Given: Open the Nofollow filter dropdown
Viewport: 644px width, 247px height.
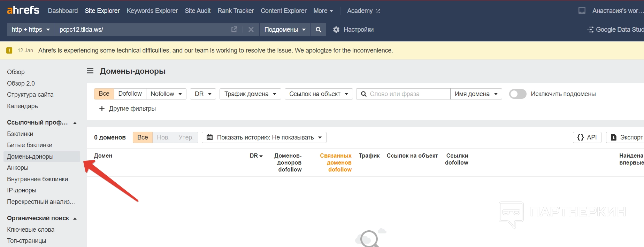Looking at the screenshot, I should [166, 94].
